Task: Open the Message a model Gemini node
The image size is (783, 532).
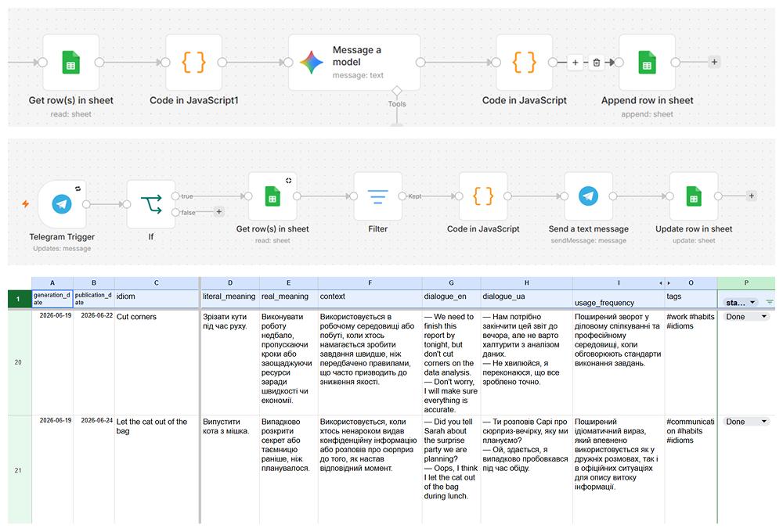Action: 354,63
